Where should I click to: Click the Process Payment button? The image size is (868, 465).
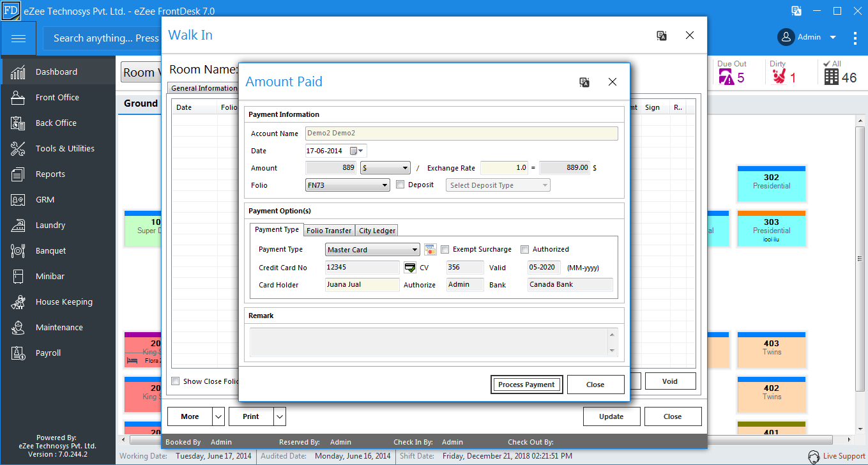pos(527,385)
